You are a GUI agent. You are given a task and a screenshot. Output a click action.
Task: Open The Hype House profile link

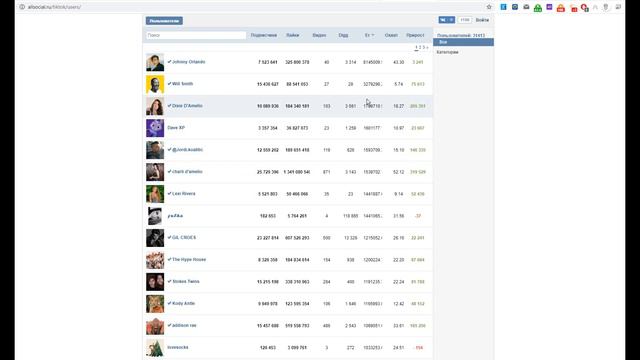(x=189, y=260)
